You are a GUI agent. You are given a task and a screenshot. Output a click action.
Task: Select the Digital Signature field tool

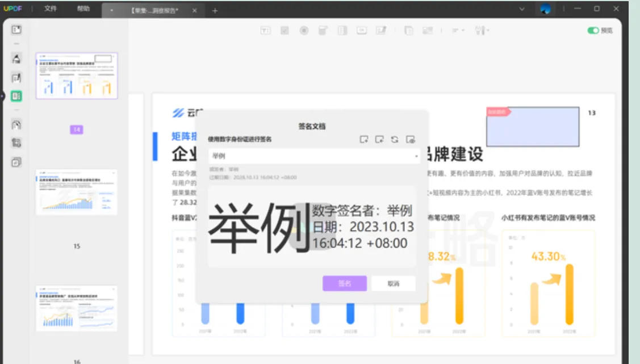pyautogui.click(x=381, y=31)
